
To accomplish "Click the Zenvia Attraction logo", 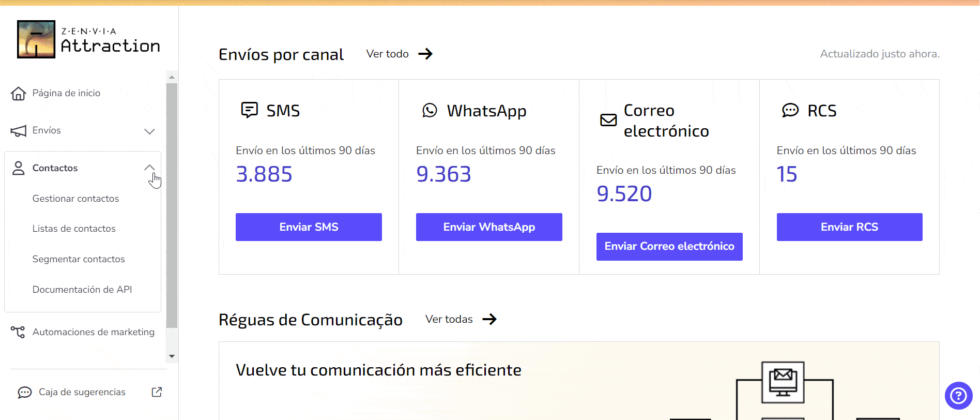I will point(88,39).
